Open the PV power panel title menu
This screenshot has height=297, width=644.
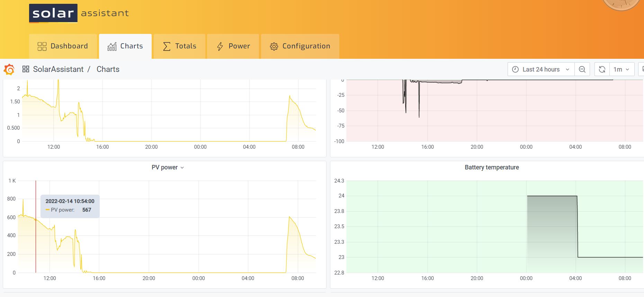click(x=168, y=167)
